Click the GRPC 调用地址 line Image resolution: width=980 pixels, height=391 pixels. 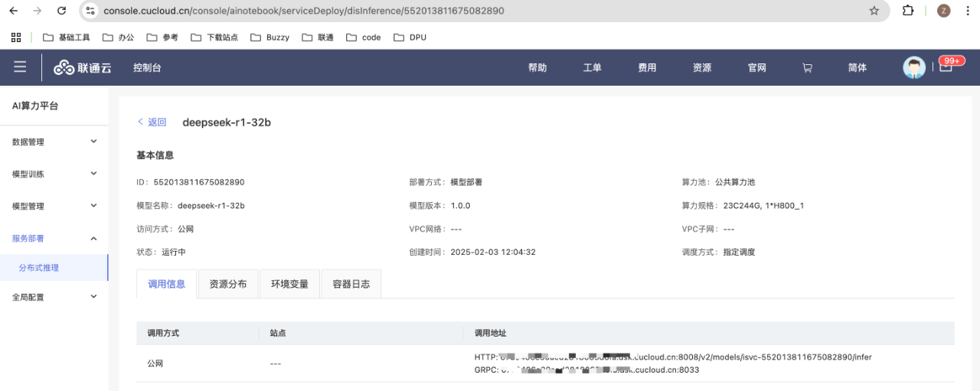pos(586,370)
